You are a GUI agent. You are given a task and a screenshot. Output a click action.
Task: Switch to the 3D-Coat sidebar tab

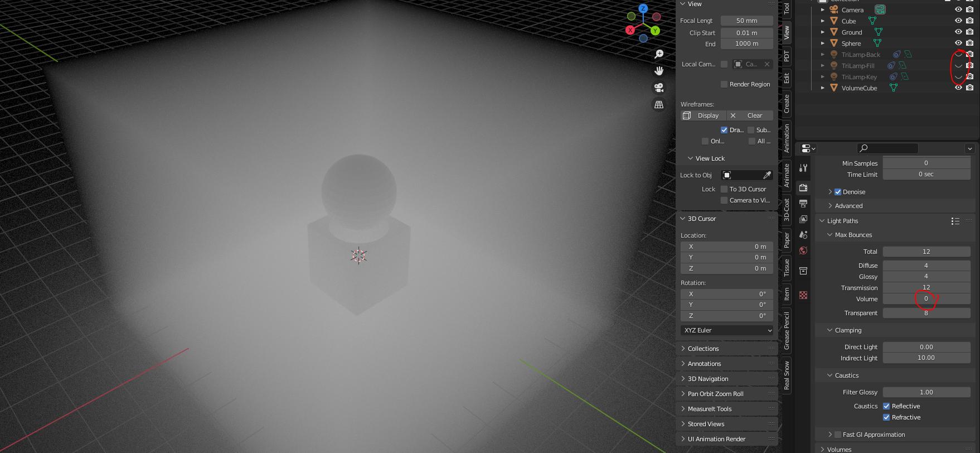[x=787, y=209]
